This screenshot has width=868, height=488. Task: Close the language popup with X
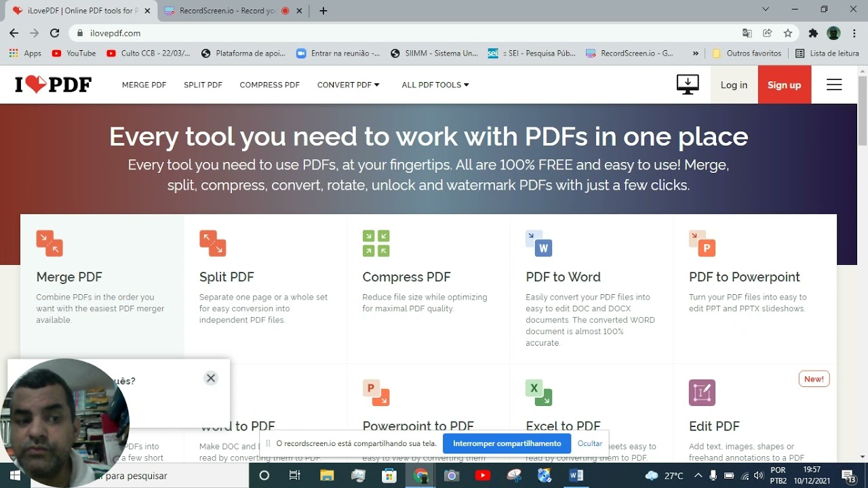[x=211, y=378]
